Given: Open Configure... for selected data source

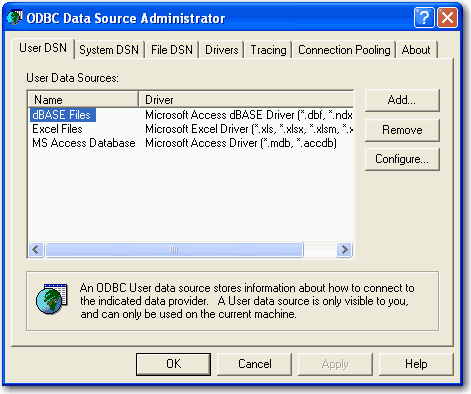Looking at the screenshot, I should pyautogui.click(x=402, y=159).
